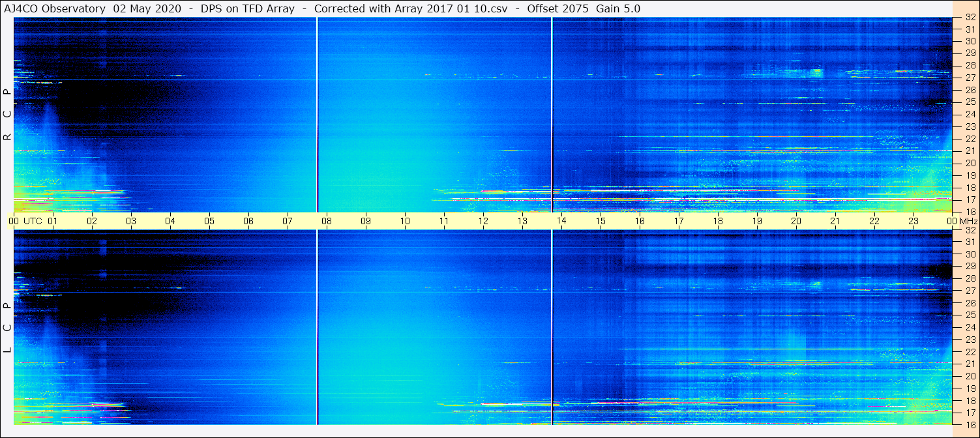Pick hour label 05 on time axis
The height and width of the screenshot is (438, 980).
click(x=209, y=221)
